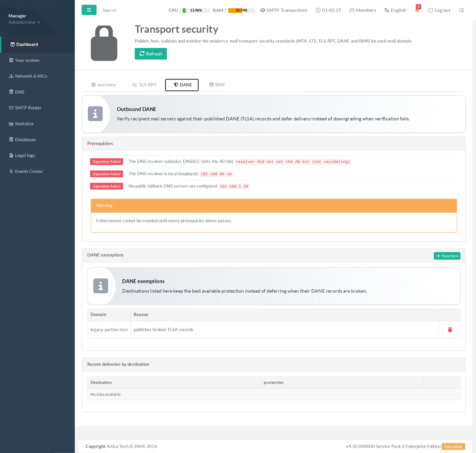Click the Domain column header
Image resolution: width=476 pixels, height=453 pixels.
tap(109, 315)
